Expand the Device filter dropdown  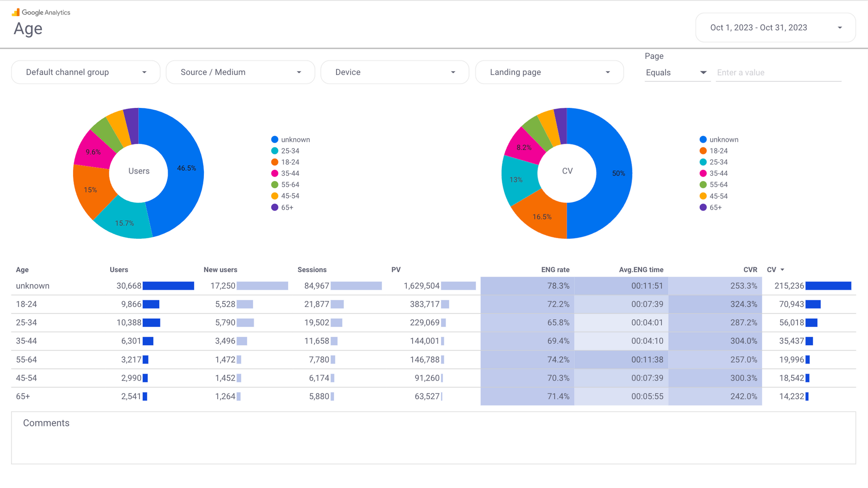(x=395, y=72)
